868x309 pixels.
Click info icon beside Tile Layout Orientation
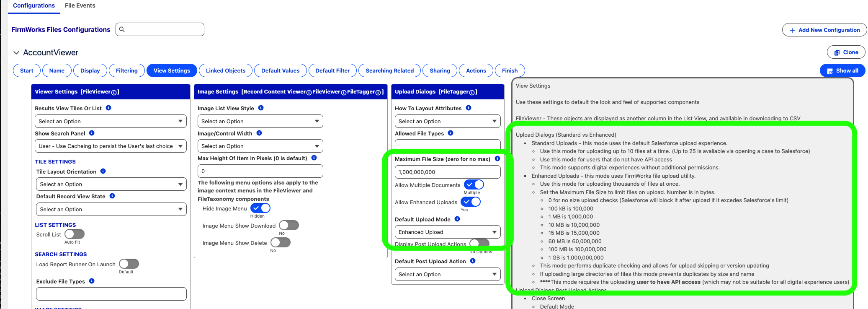click(x=103, y=171)
